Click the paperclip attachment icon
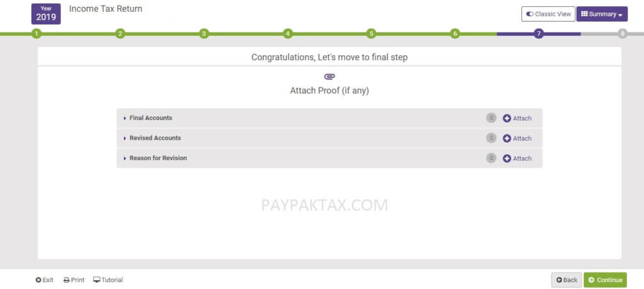Screen dimensions: 644x289 point(330,77)
